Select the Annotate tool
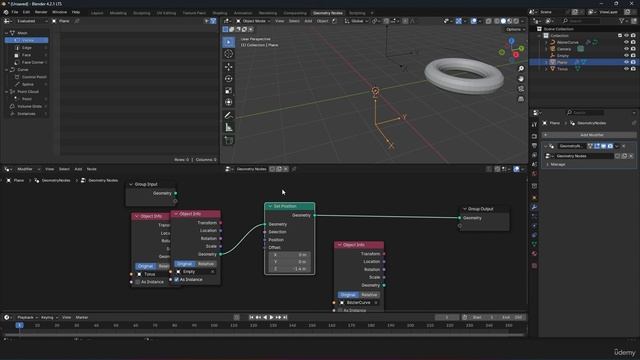Screen dimensions: 640x360 pyautogui.click(x=229, y=115)
